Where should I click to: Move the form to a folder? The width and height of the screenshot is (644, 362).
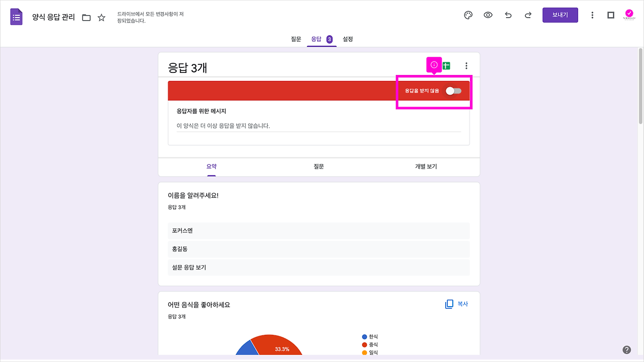86,17
